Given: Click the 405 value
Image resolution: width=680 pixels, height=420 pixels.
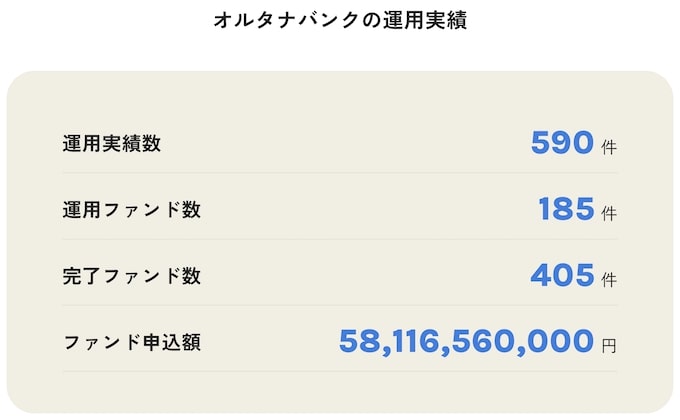Looking at the screenshot, I should 563,276.
